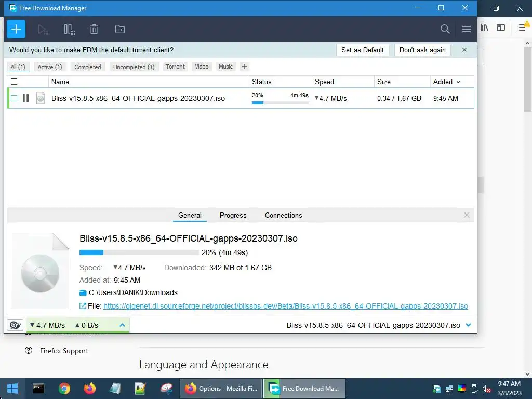Show All (1) downloads filter

click(18, 67)
